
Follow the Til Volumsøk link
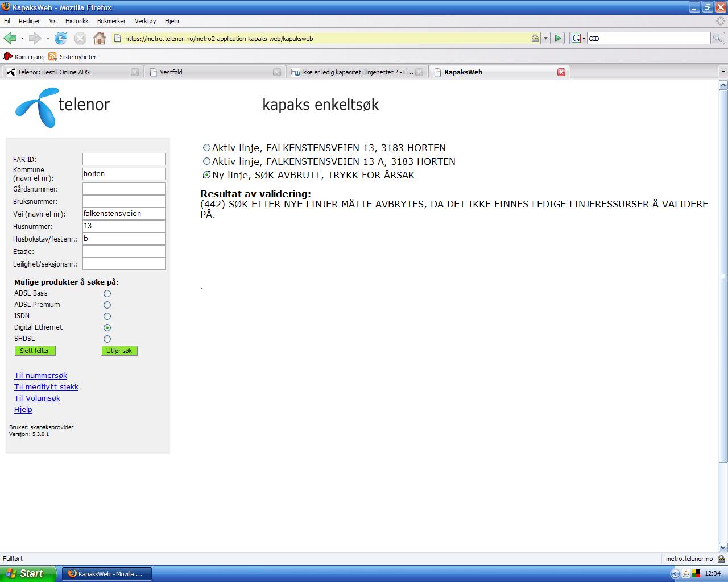tap(37, 398)
